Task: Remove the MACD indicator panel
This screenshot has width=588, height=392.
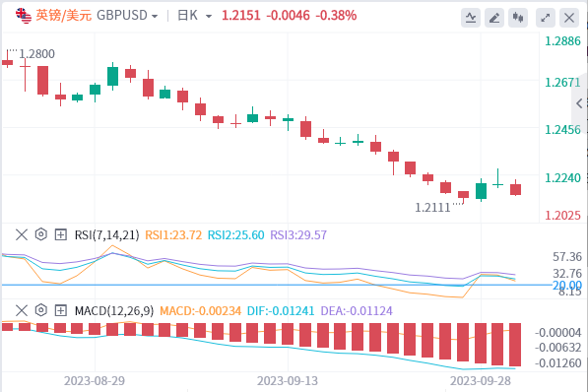Action: click(22, 310)
